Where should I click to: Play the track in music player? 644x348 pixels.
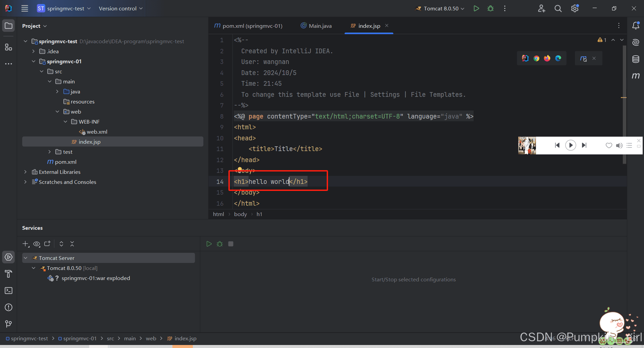click(x=571, y=145)
